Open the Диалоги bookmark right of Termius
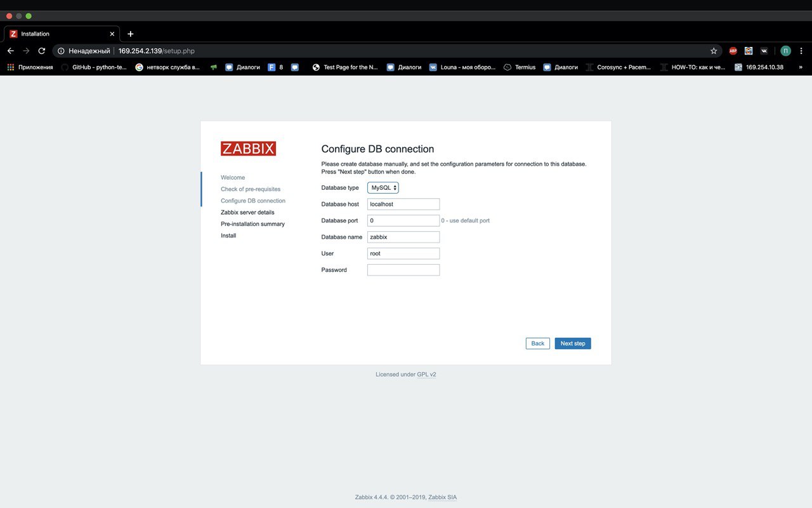 point(561,67)
